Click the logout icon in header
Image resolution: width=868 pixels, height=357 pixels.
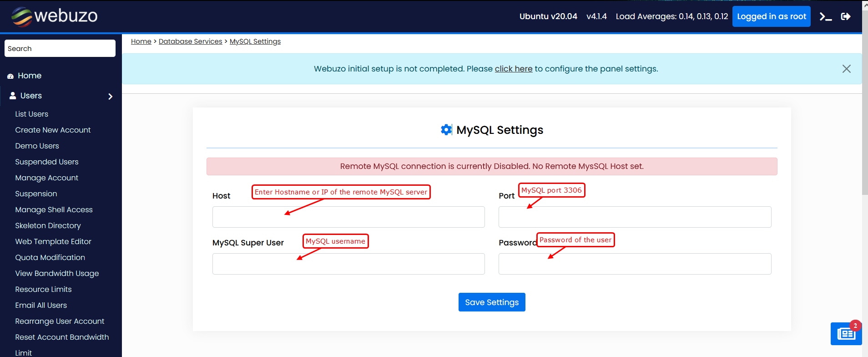[x=846, y=17]
